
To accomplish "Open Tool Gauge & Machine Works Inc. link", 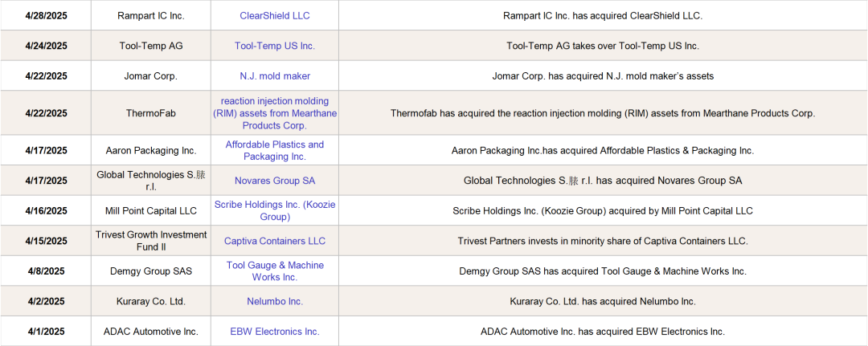I will click(274, 271).
